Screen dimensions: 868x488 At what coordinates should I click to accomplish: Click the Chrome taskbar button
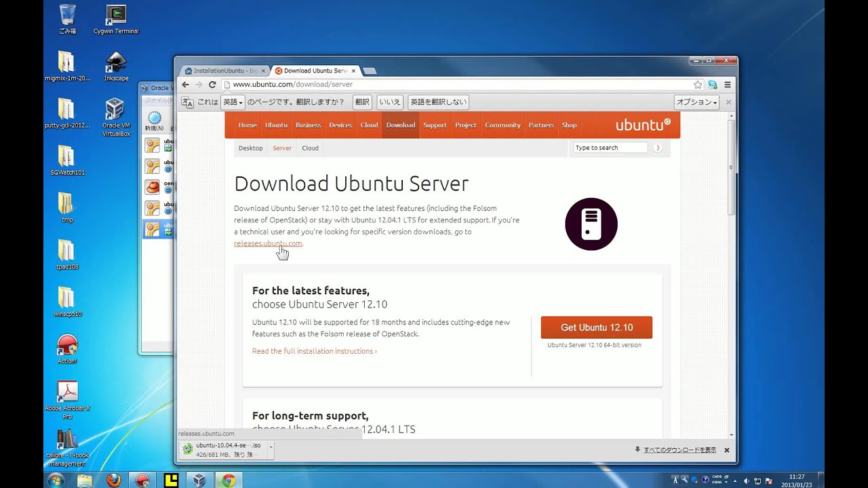pos(229,480)
